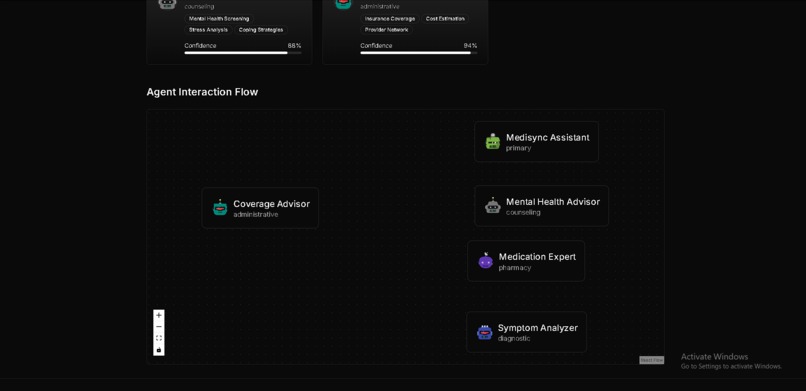Select the Medication Expert node title
Screen dimensions: 806x391
pyautogui.click(x=537, y=257)
